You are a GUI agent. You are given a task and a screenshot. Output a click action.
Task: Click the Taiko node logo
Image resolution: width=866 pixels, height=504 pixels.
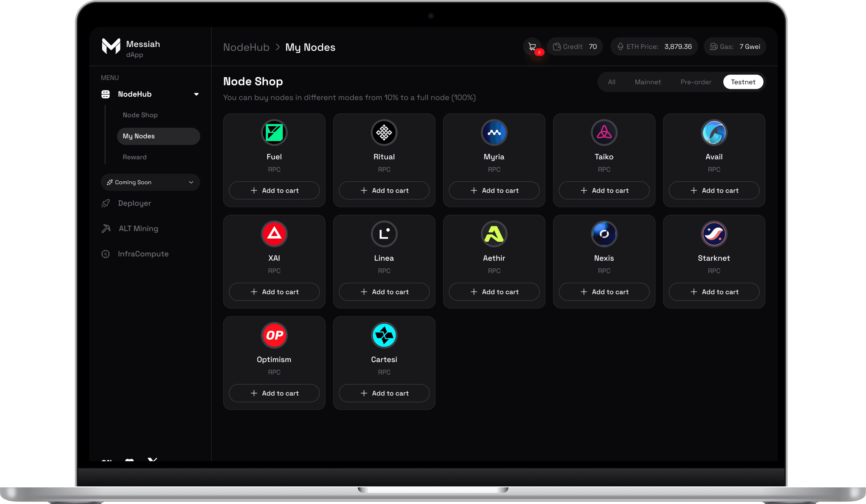(x=604, y=133)
